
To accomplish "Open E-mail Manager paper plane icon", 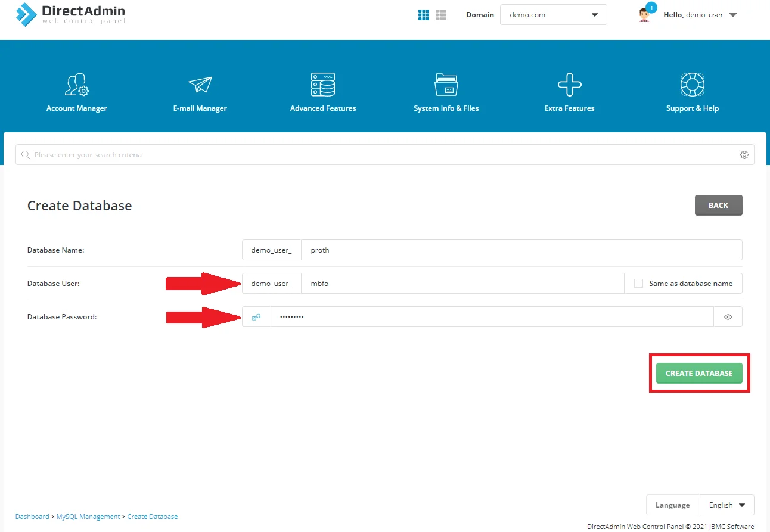I will click(200, 85).
